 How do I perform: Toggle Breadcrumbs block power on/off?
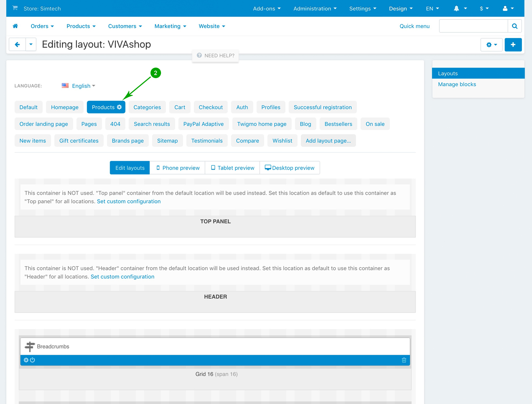click(x=33, y=360)
